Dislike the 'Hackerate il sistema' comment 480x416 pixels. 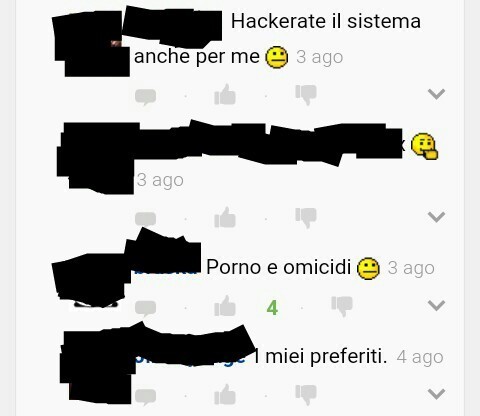306,95
